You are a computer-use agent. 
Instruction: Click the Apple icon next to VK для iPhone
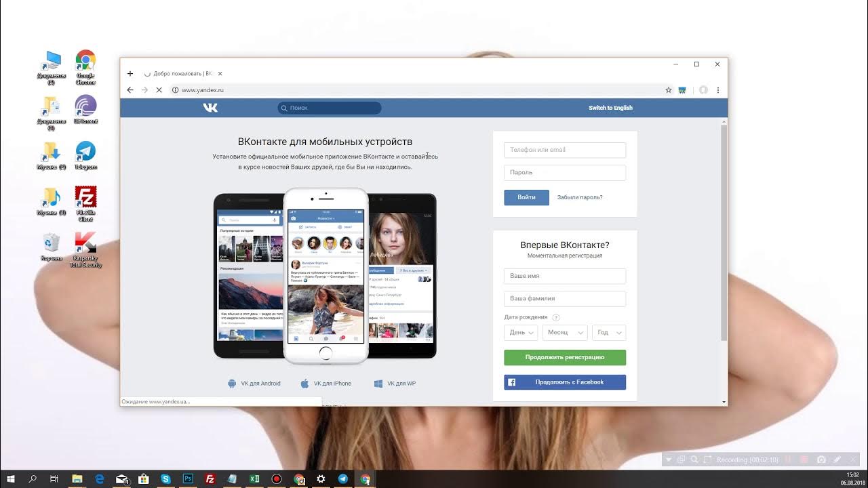tap(305, 384)
